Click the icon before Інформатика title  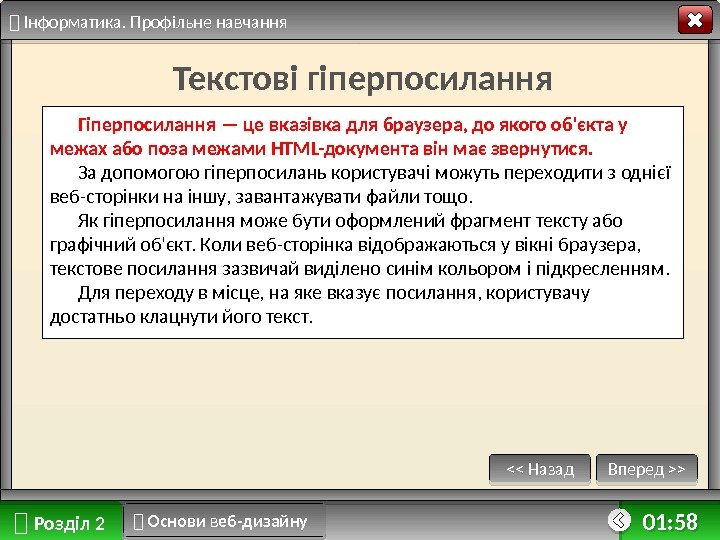[15, 22]
